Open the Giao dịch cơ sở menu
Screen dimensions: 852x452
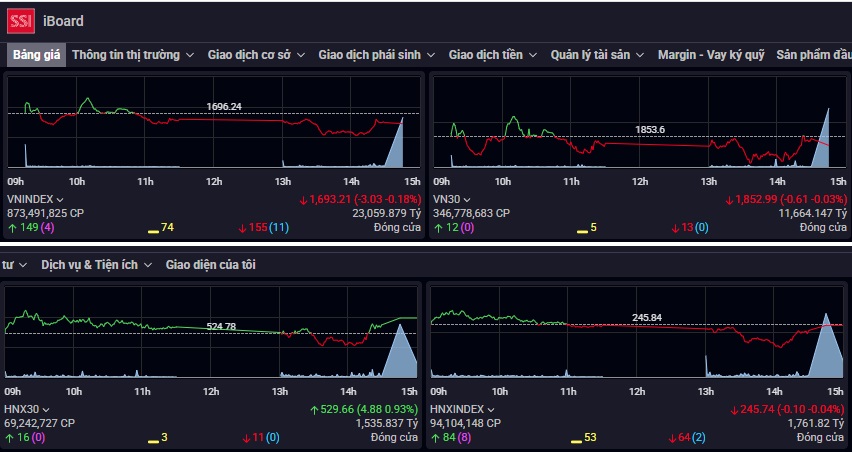[256, 55]
